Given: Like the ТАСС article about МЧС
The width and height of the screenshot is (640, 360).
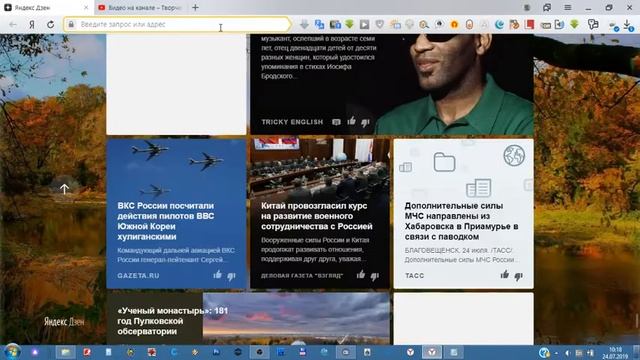Looking at the screenshot, I should pos(504,275).
